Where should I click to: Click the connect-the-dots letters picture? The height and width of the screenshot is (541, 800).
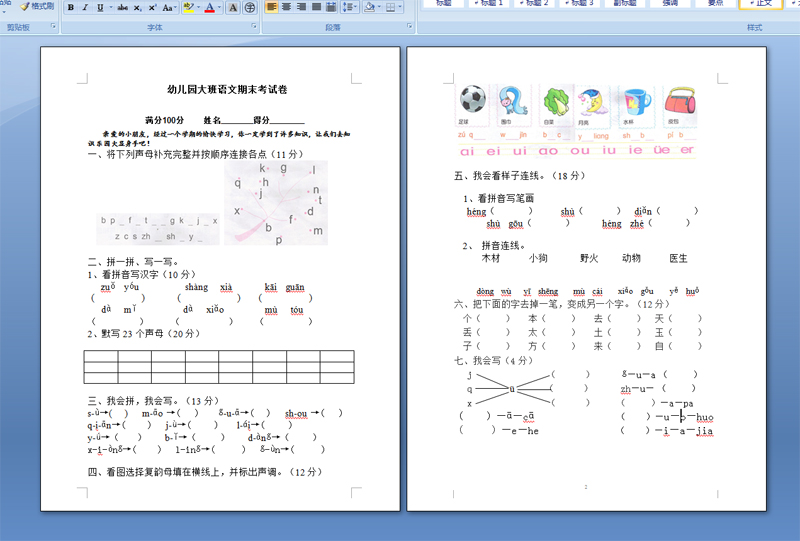click(276, 203)
